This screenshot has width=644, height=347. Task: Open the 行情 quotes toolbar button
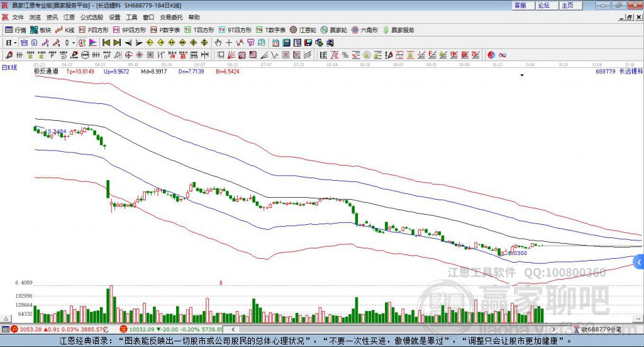pos(15,30)
